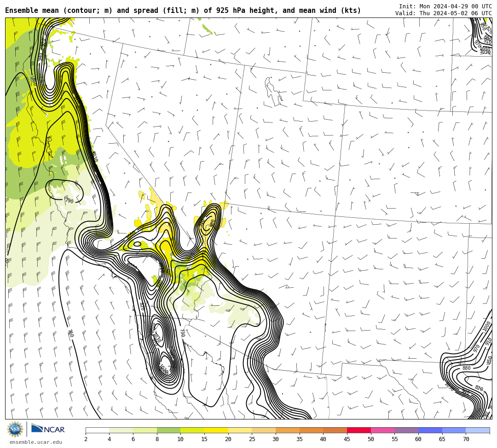Click the 1000 contour label near the right edge
The image size is (497, 448).
486,326
